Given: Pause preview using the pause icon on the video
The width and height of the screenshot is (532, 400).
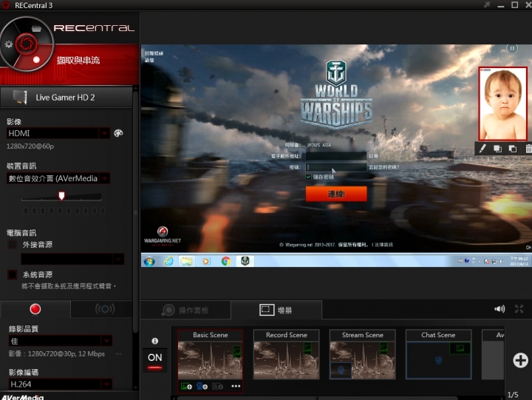Looking at the screenshot, I should point(512,48).
